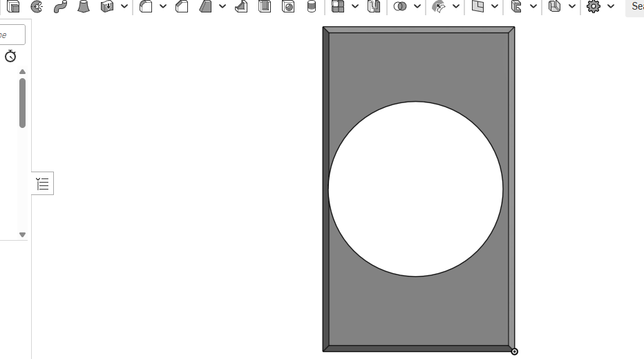Toggle the feature list panel button

[x=42, y=183]
